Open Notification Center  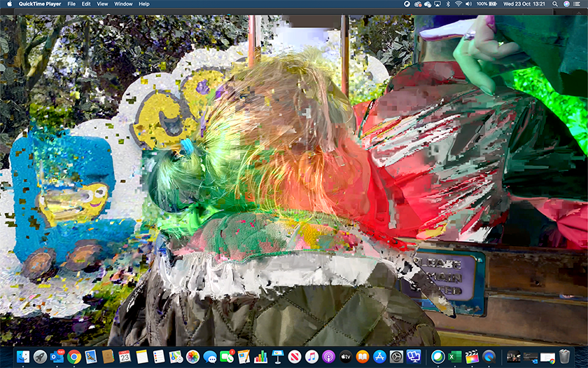[x=578, y=4]
